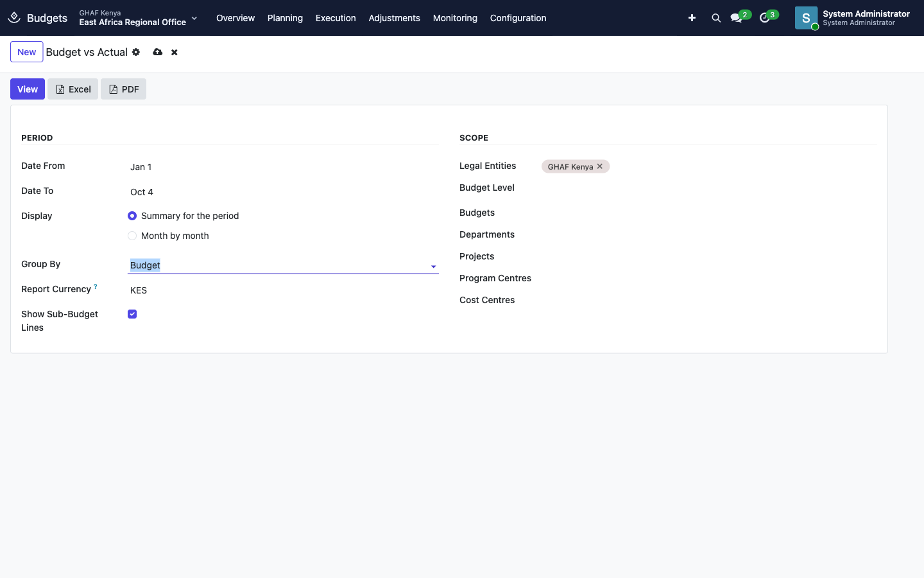The width and height of the screenshot is (924, 578).
Task: Click the Report Currency field showing KES
Action: click(283, 290)
